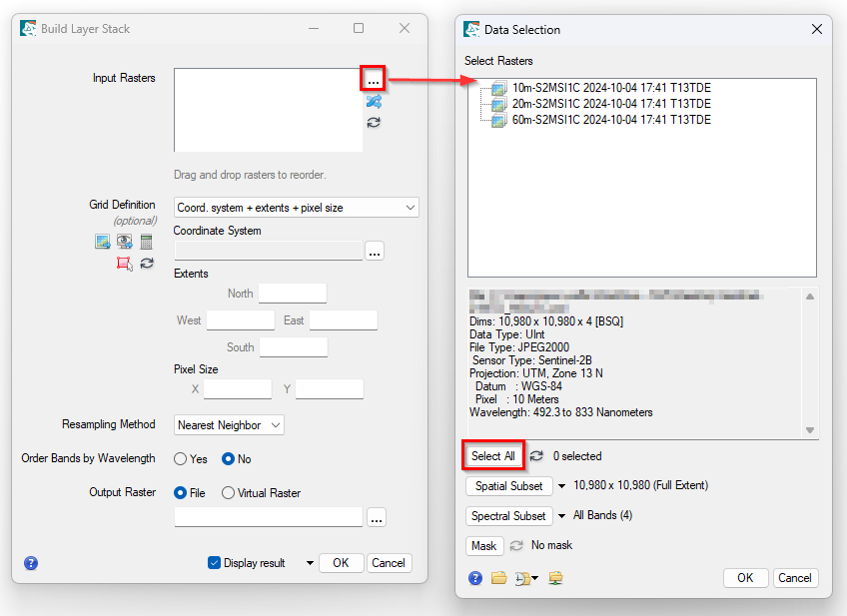847x616 pixels.
Task: Click the calculator icon under Grid Definition
Action: click(147, 242)
